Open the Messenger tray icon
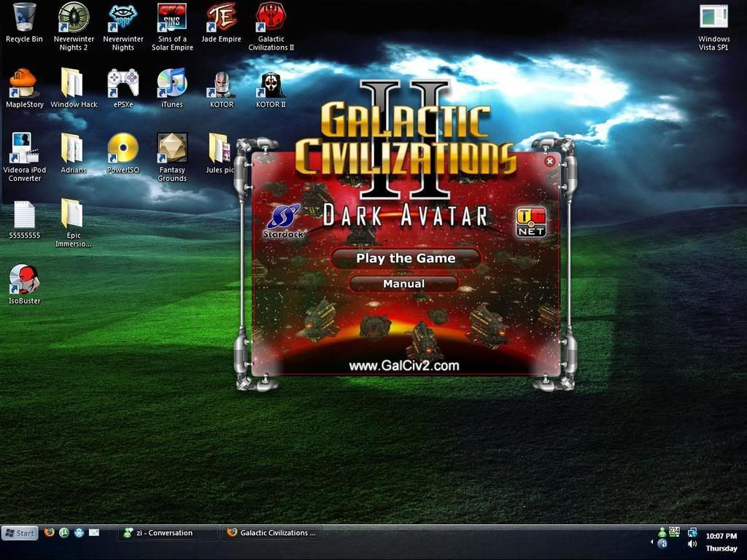This screenshot has width=747, height=560. 662,532
